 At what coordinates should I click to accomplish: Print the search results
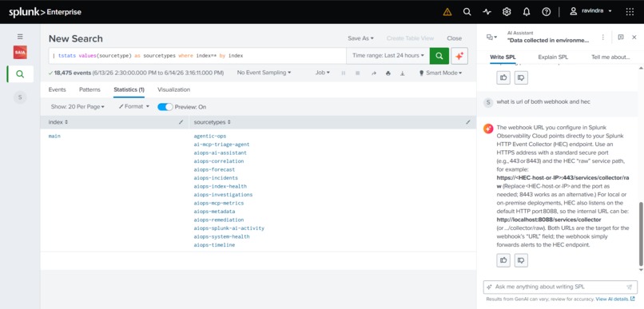[x=388, y=73]
